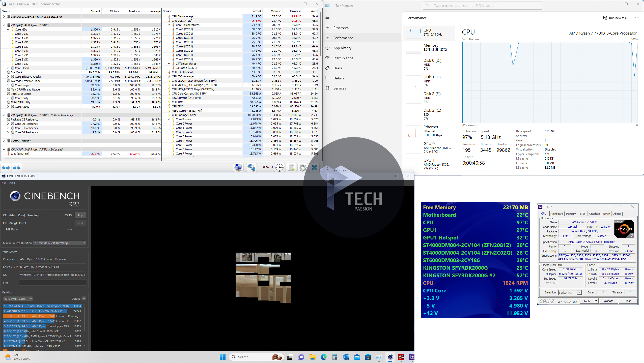Open CPU (Multi Core) ranking dropdown
The image size is (644, 363).
[18, 299]
